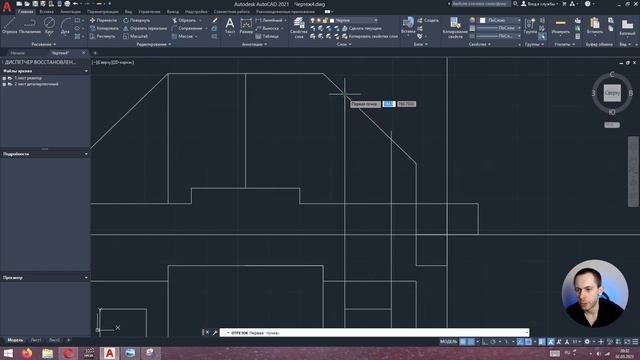This screenshot has width=640, height=360.
Task: Toggle МОДЕЛЬ space button in status bar
Action: pyautogui.click(x=448, y=342)
